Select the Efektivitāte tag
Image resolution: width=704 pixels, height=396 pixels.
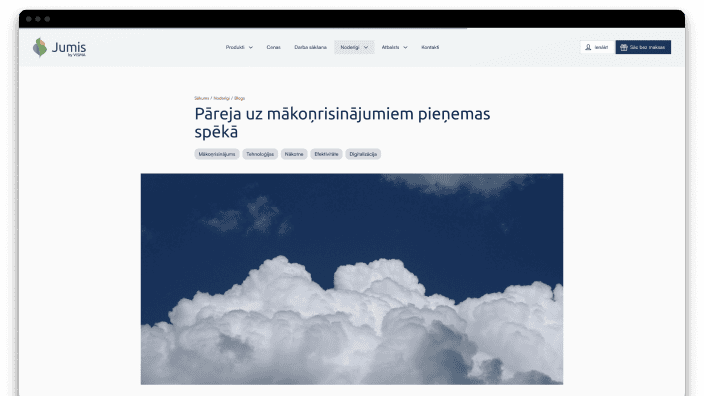coord(326,154)
